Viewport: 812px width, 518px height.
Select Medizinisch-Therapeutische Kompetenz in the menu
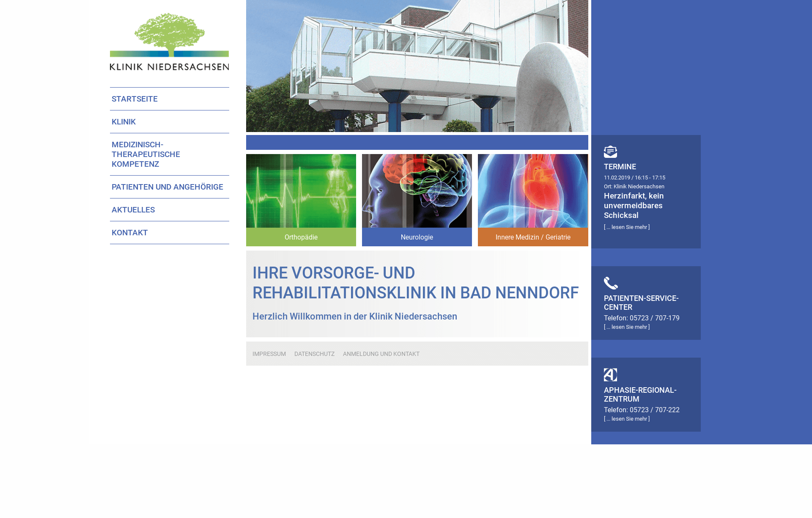[x=170, y=154]
